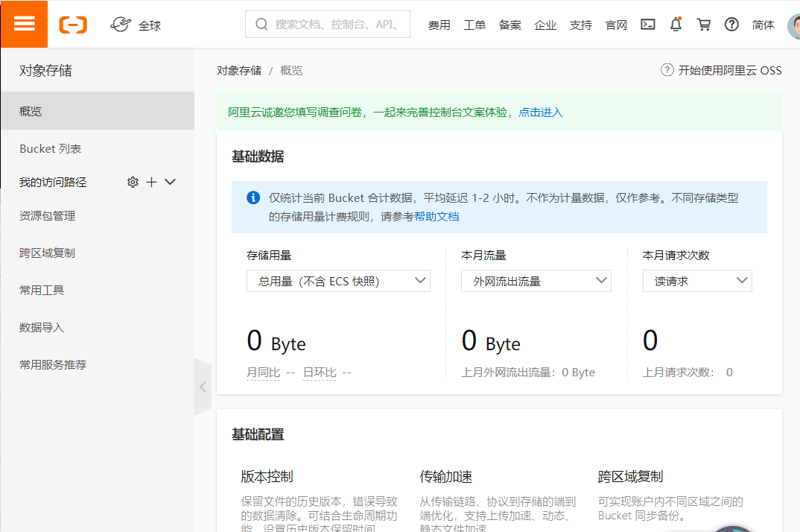Click 概览 breadcrumb text

click(x=291, y=71)
